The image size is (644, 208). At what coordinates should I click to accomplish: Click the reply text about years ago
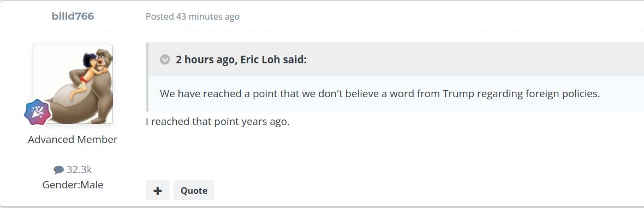tap(218, 122)
